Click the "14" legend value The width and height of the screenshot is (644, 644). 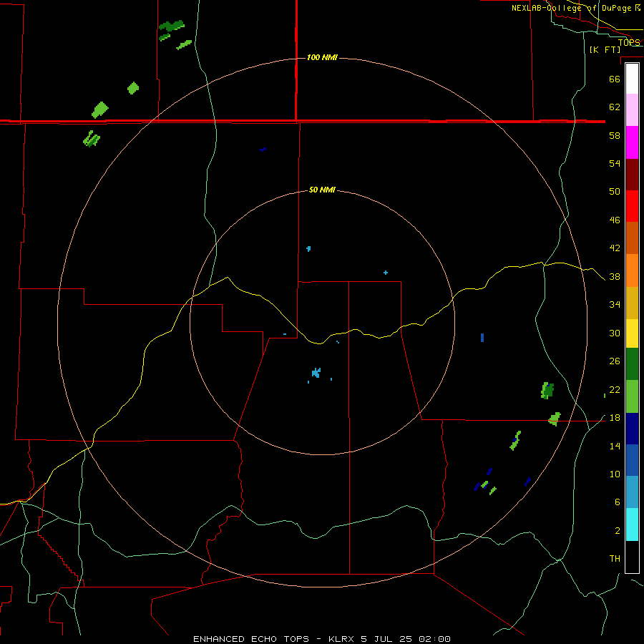pyautogui.click(x=615, y=446)
